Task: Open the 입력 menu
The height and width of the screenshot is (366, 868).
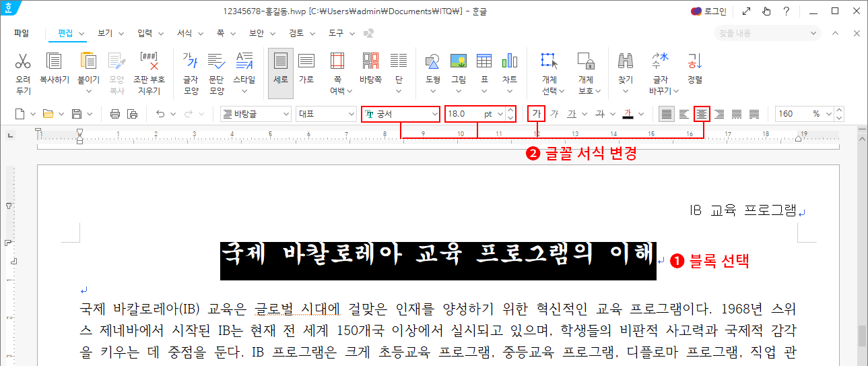Action: 145,32
